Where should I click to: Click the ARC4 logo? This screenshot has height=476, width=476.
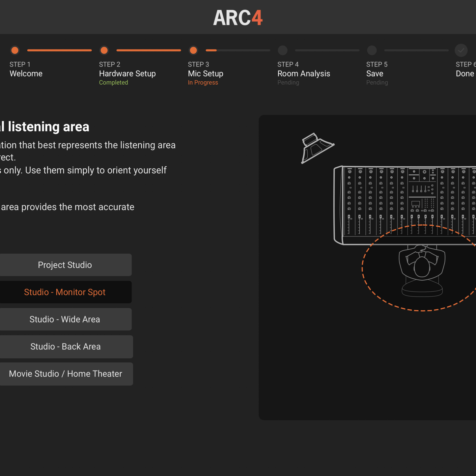click(238, 18)
